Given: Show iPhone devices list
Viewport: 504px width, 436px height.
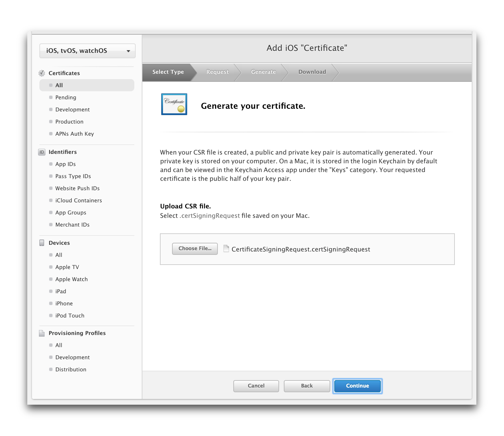Looking at the screenshot, I should point(64,304).
